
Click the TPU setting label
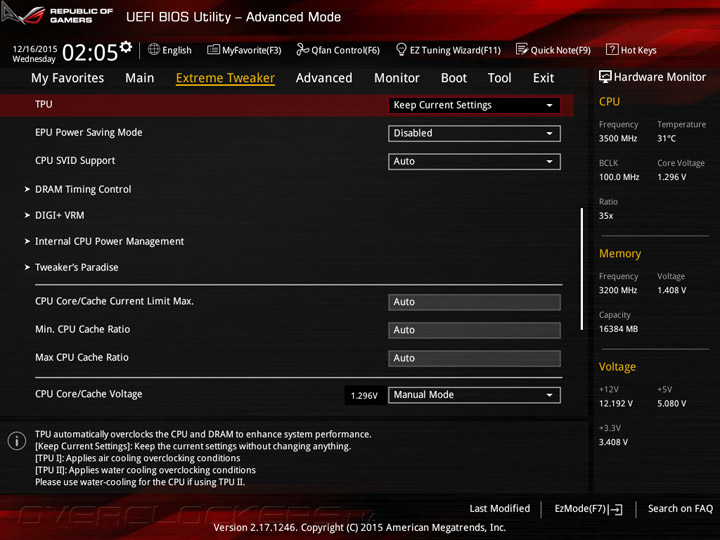tap(44, 104)
